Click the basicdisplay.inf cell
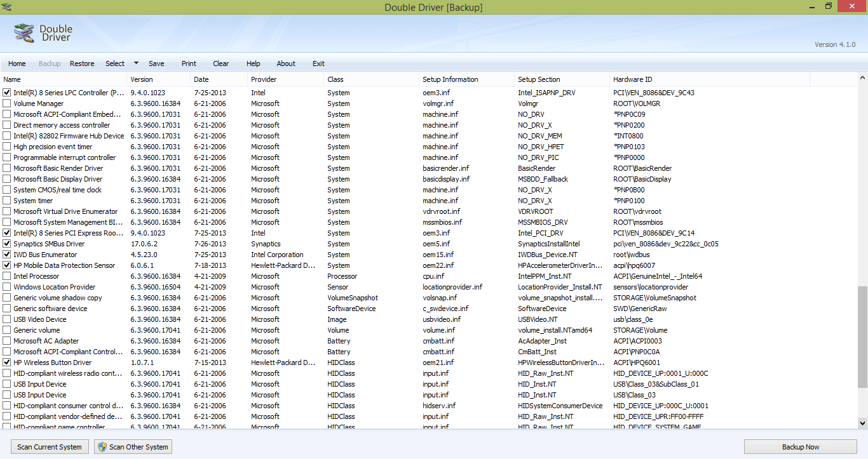 446,179
